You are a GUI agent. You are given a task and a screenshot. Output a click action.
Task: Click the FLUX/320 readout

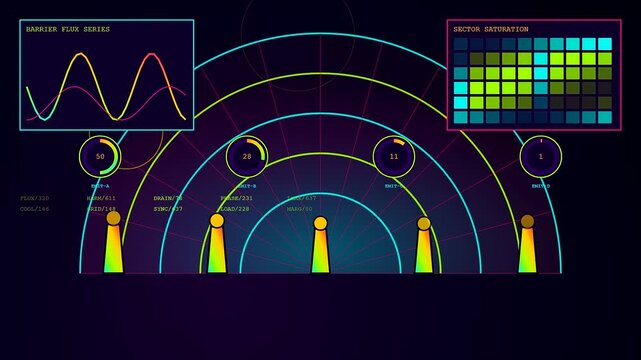pos(35,198)
